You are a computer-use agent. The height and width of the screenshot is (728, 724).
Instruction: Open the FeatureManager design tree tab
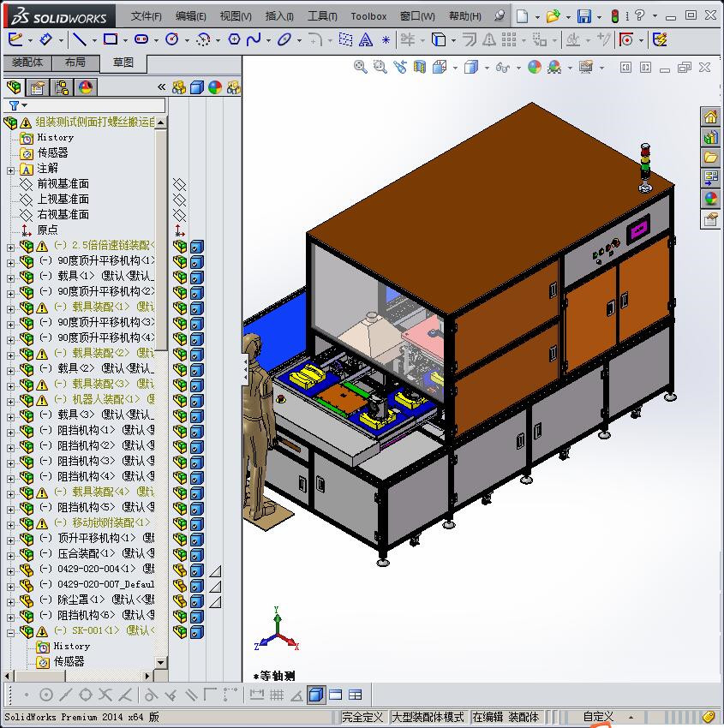pyautogui.click(x=14, y=87)
